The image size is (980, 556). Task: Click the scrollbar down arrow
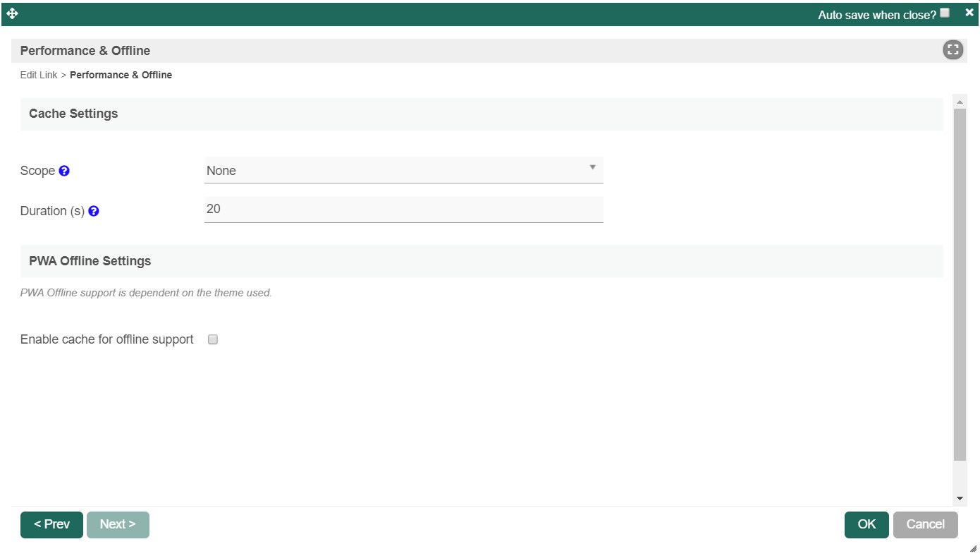[960, 498]
